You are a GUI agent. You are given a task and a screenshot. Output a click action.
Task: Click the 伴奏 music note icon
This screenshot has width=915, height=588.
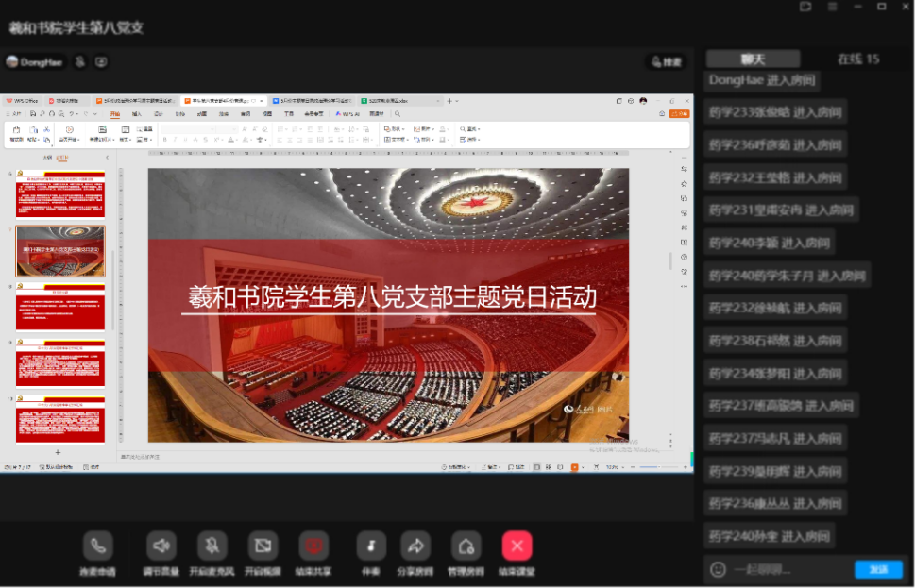371,546
